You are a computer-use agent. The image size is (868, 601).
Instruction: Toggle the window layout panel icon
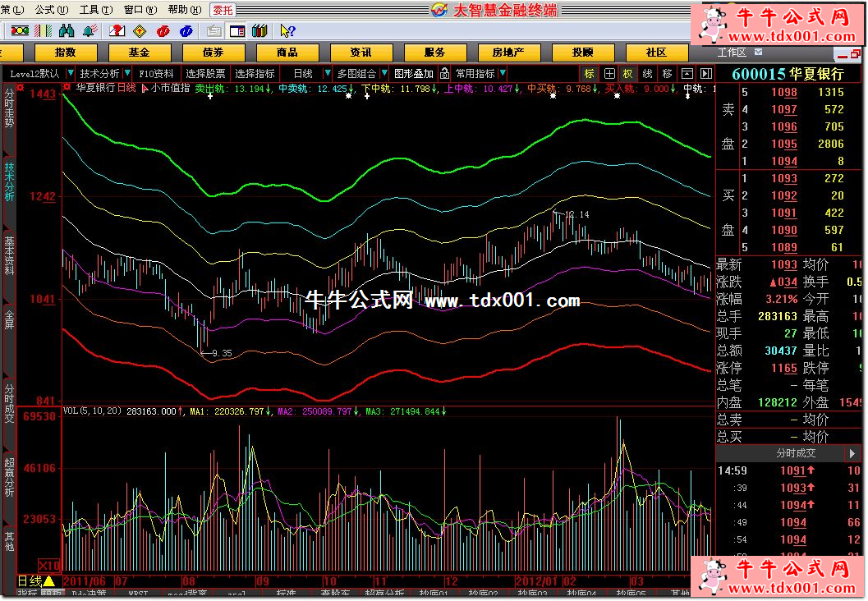pyautogui.click(x=237, y=31)
